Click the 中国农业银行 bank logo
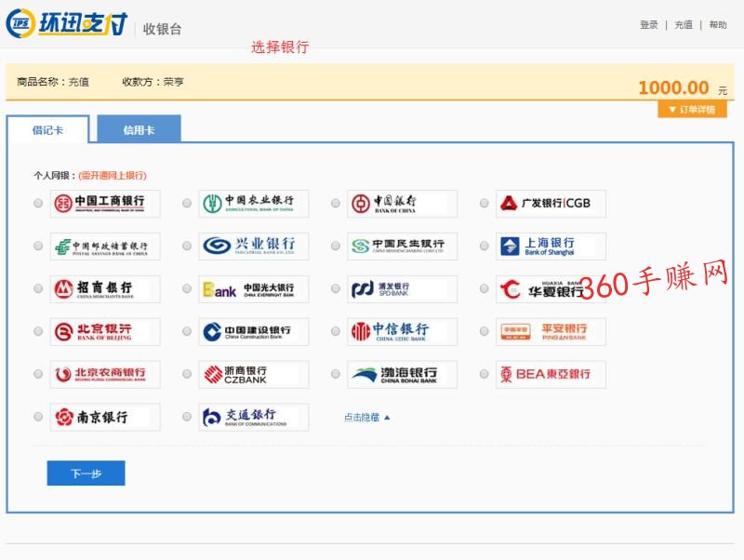744x560 pixels. click(253, 204)
